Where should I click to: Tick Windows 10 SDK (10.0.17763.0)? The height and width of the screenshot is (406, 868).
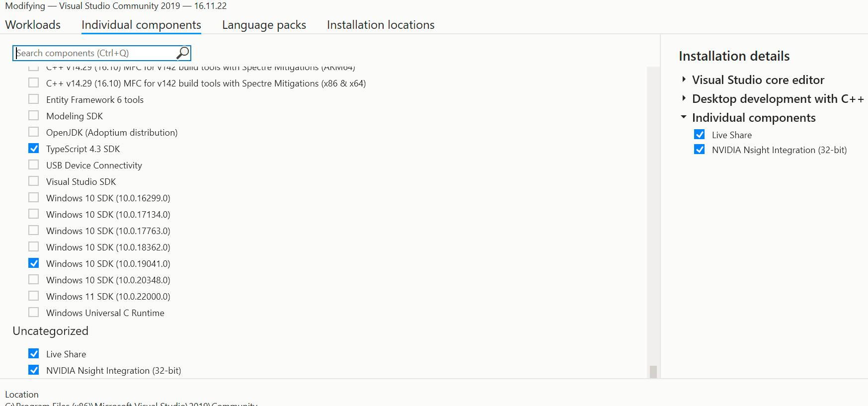click(34, 230)
